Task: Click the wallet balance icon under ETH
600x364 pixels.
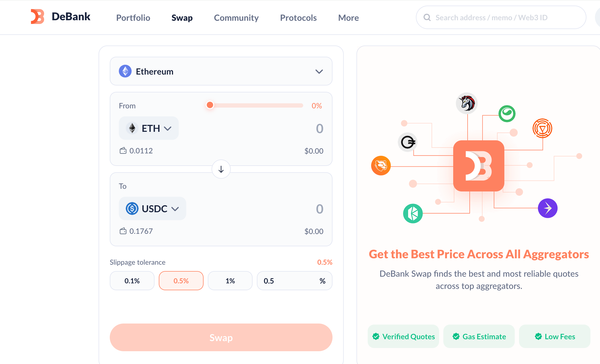Action: [123, 151]
